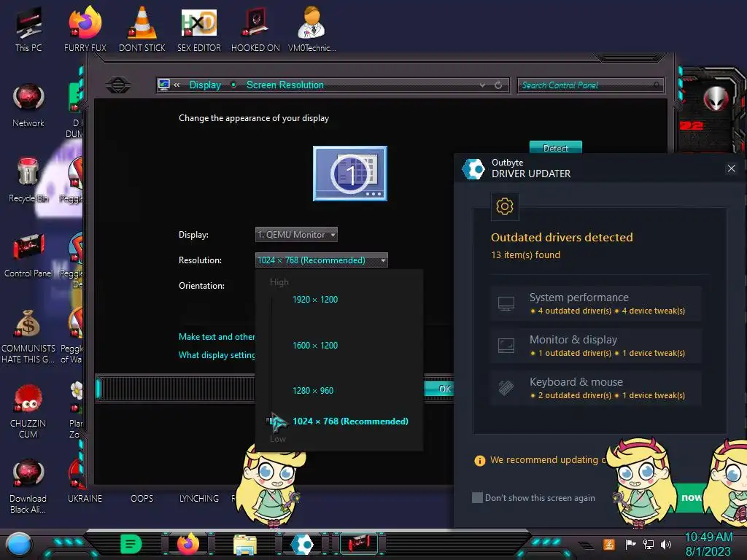The image size is (747, 560).
Task: Click the network tray icon
Action: tap(649, 544)
